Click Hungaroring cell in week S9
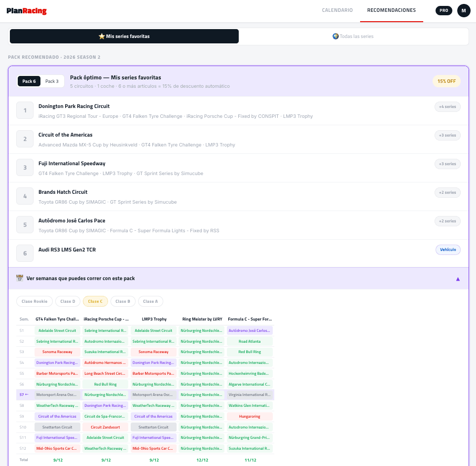Viewport: 476px width, 466px height. (250, 417)
